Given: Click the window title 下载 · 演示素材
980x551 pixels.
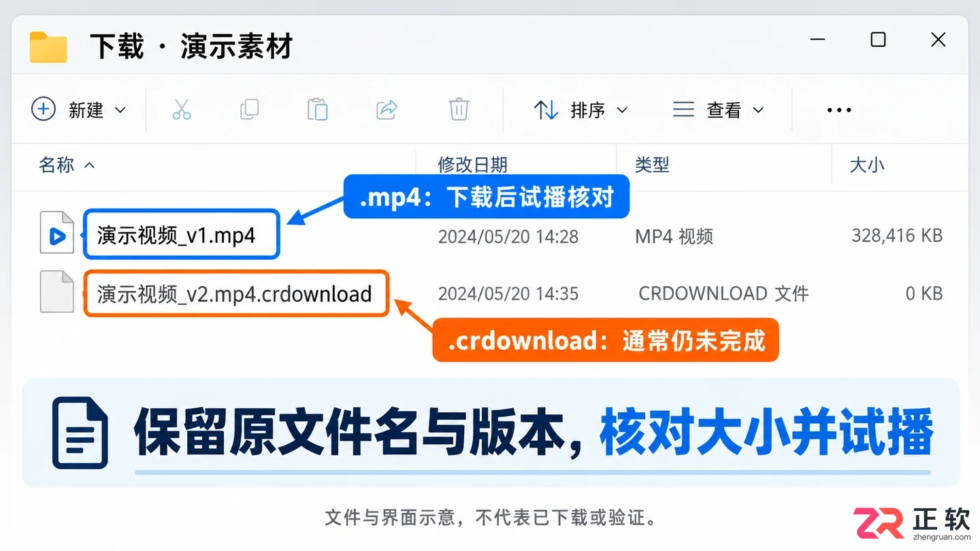Looking at the screenshot, I should coord(191,47).
